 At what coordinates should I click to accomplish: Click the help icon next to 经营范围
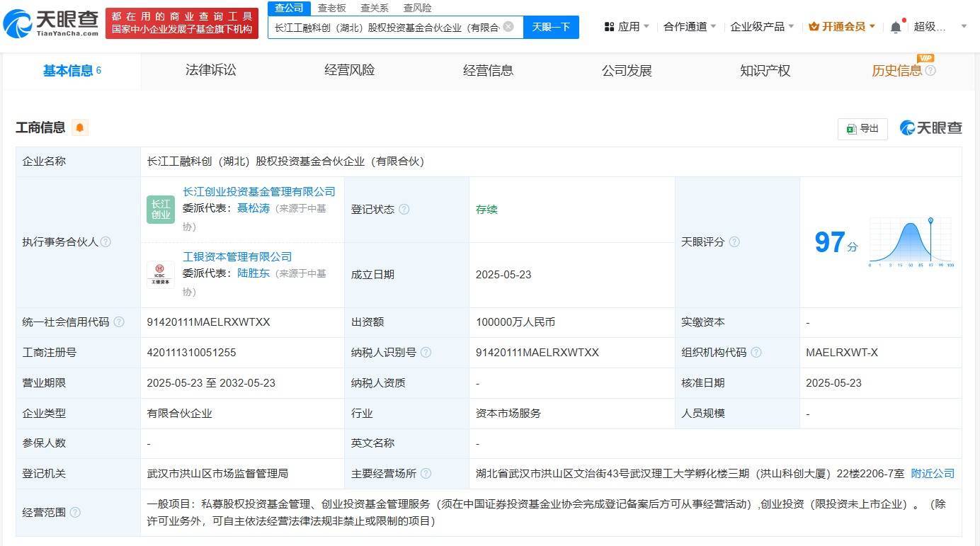pyautogui.click(x=75, y=512)
